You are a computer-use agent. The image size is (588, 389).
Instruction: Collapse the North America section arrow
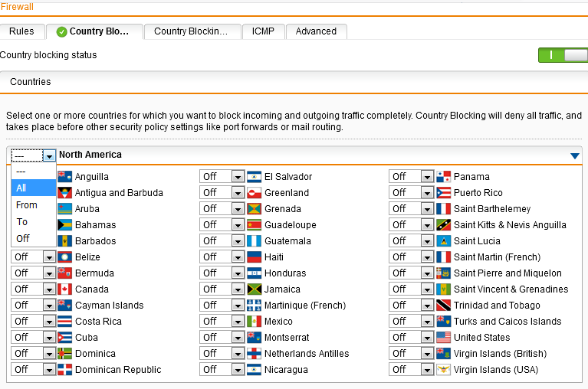click(575, 155)
